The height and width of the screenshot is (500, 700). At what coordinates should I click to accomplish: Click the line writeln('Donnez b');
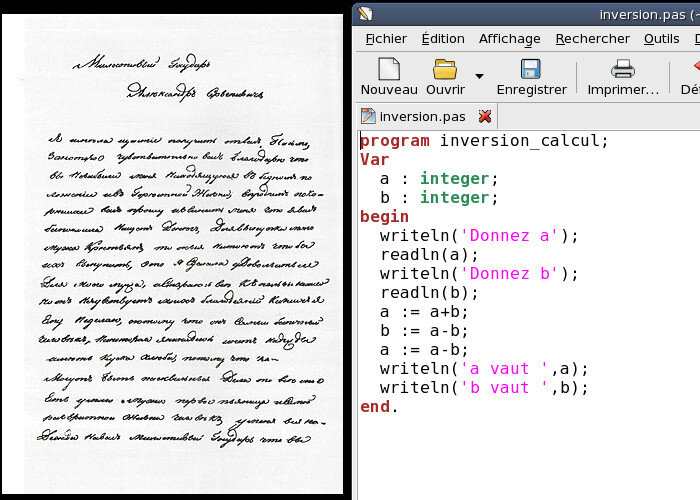coord(479,274)
